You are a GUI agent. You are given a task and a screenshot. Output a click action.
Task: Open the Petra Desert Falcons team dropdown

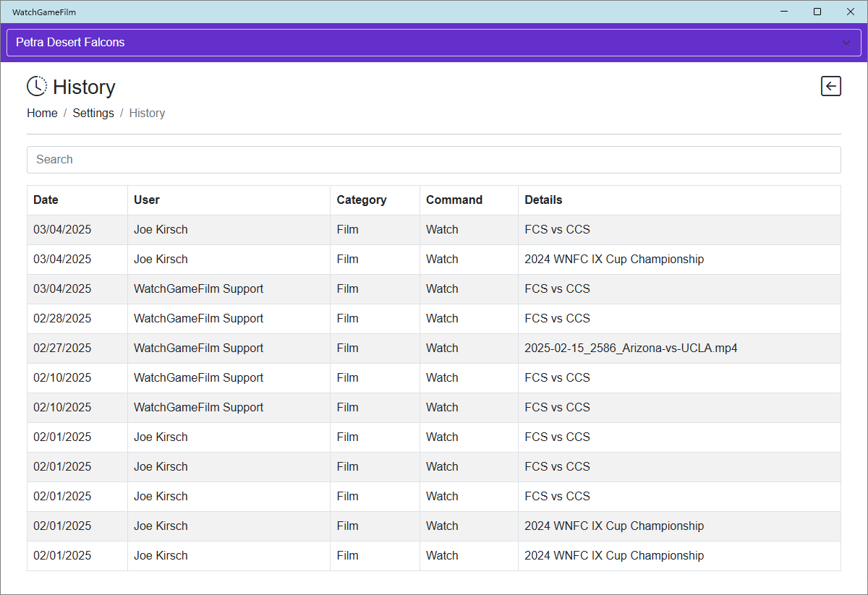[433, 43]
